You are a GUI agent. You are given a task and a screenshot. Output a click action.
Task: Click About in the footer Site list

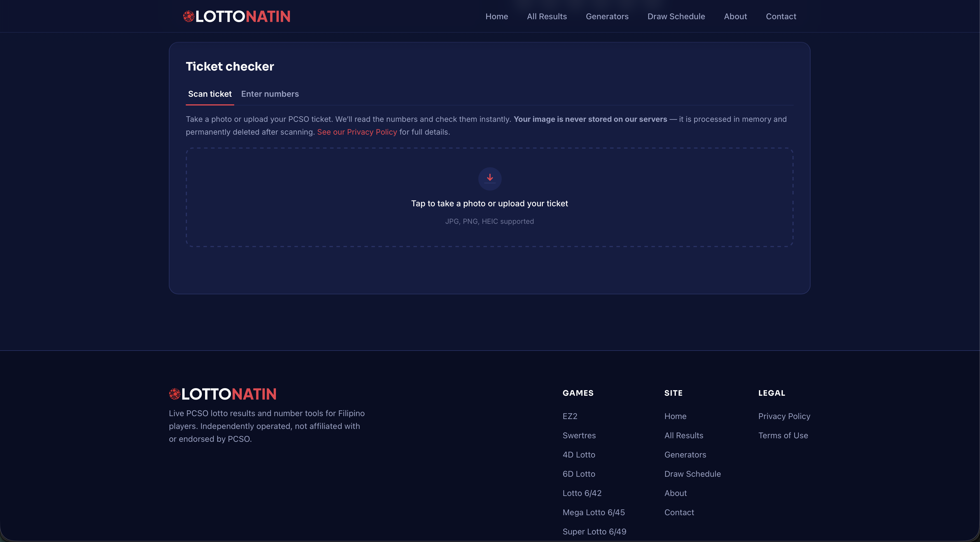(675, 493)
